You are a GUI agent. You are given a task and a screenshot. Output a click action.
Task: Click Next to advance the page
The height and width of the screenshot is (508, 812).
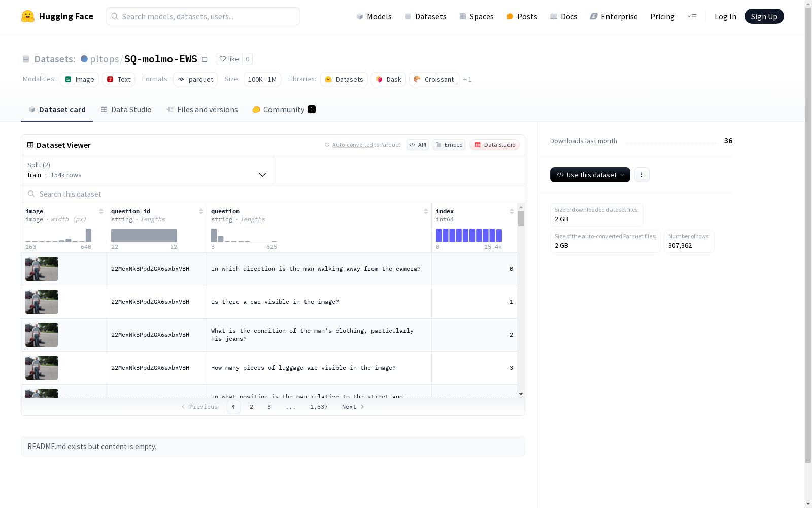(353, 407)
